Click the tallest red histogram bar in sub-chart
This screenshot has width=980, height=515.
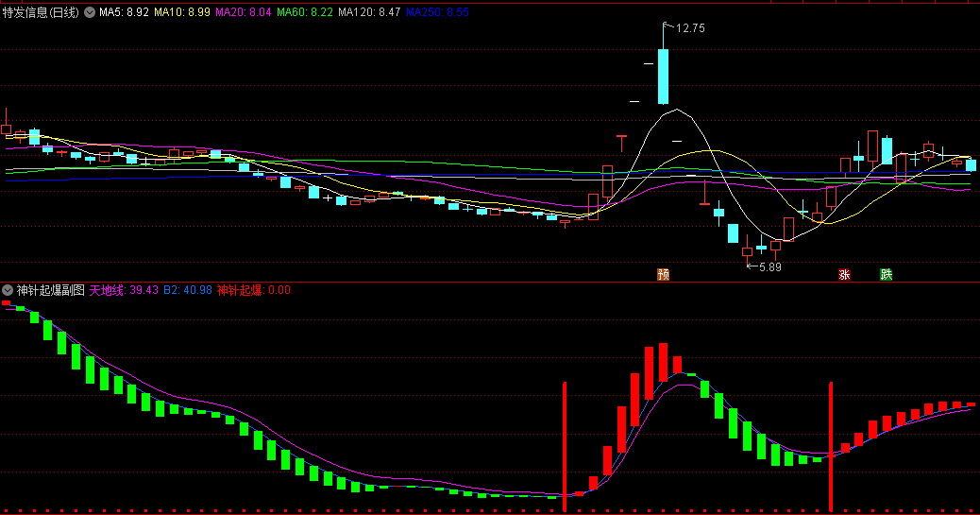650,373
